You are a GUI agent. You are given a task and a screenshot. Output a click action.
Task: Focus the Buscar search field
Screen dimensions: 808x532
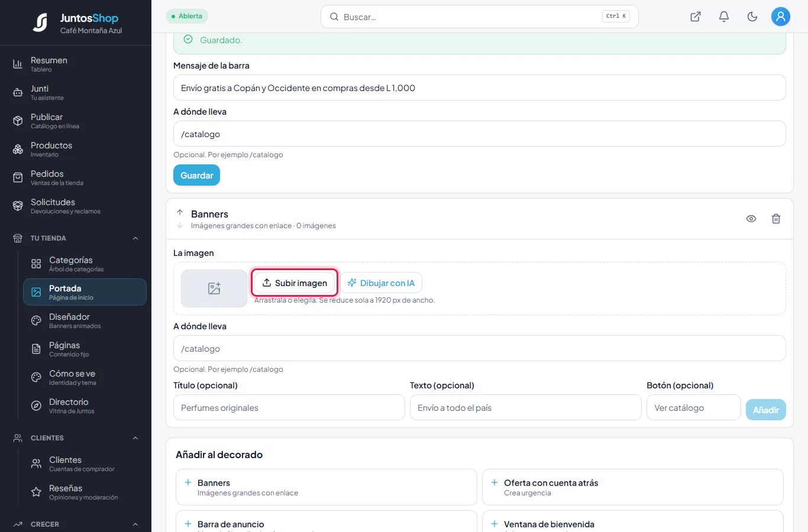point(479,17)
